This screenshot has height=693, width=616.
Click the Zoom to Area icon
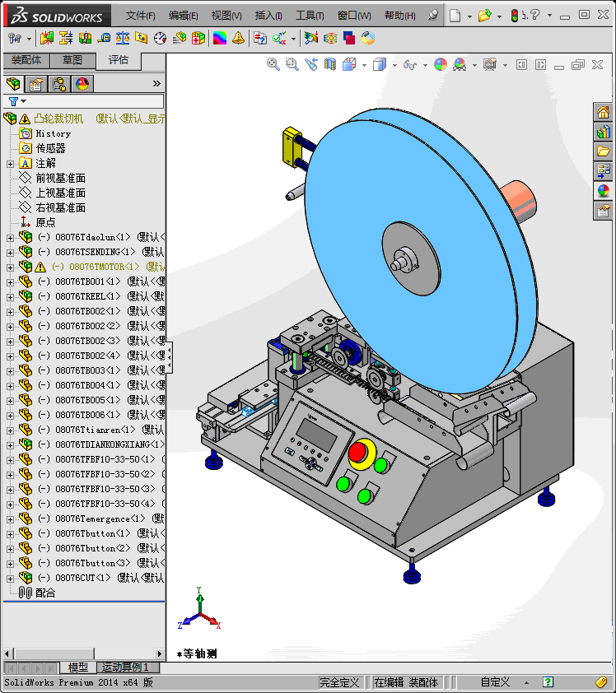pyautogui.click(x=292, y=64)
